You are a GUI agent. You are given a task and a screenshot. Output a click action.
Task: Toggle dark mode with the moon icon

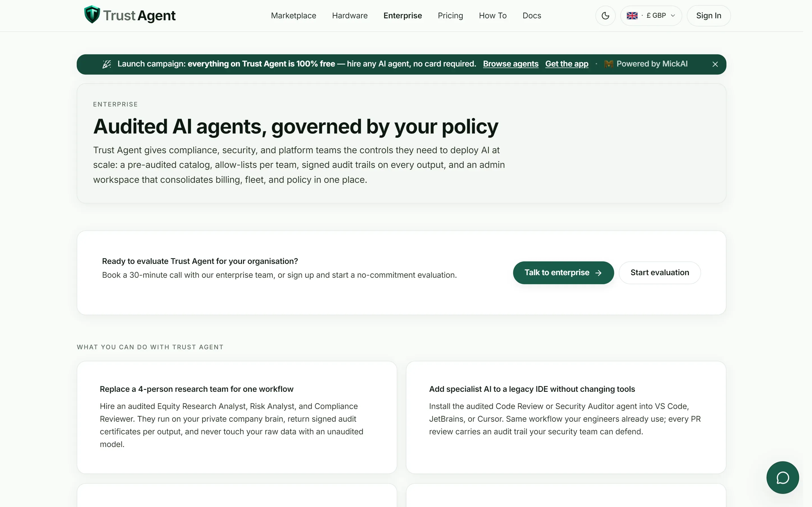[605, 16]
